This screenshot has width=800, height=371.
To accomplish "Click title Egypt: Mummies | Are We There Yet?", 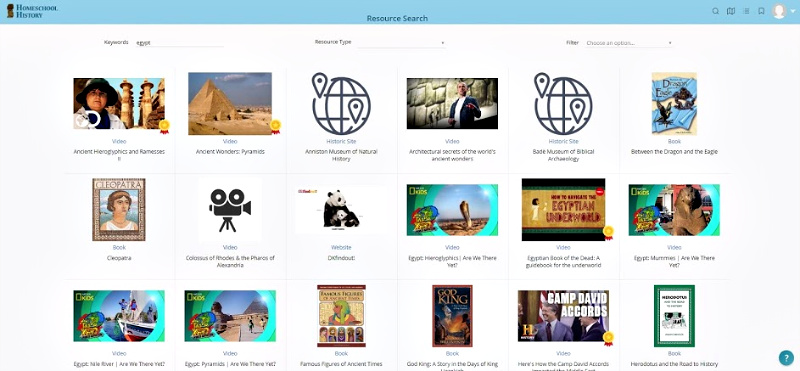I will (674, 261).
